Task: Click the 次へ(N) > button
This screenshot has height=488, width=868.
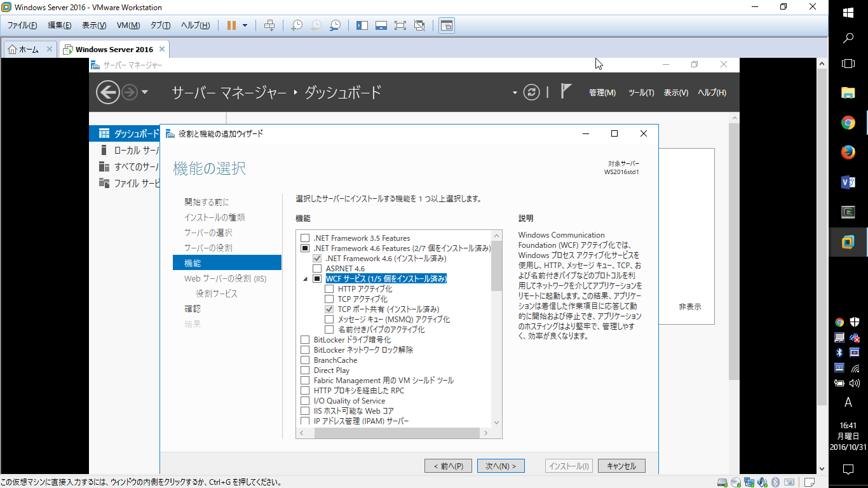Action: click(x=501, y=466)
